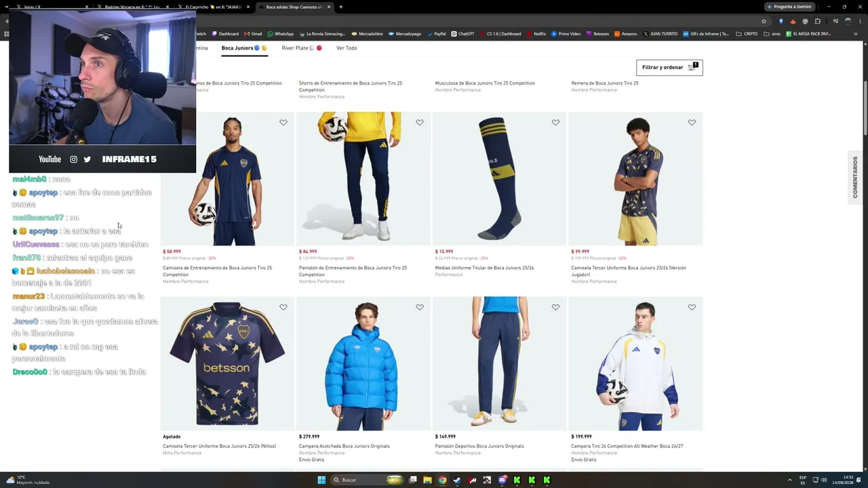Image resolution: width=868 pixels, height=488 pixels.
Task: Open the clock and date in the taskbar
Action: coord(843,480)
